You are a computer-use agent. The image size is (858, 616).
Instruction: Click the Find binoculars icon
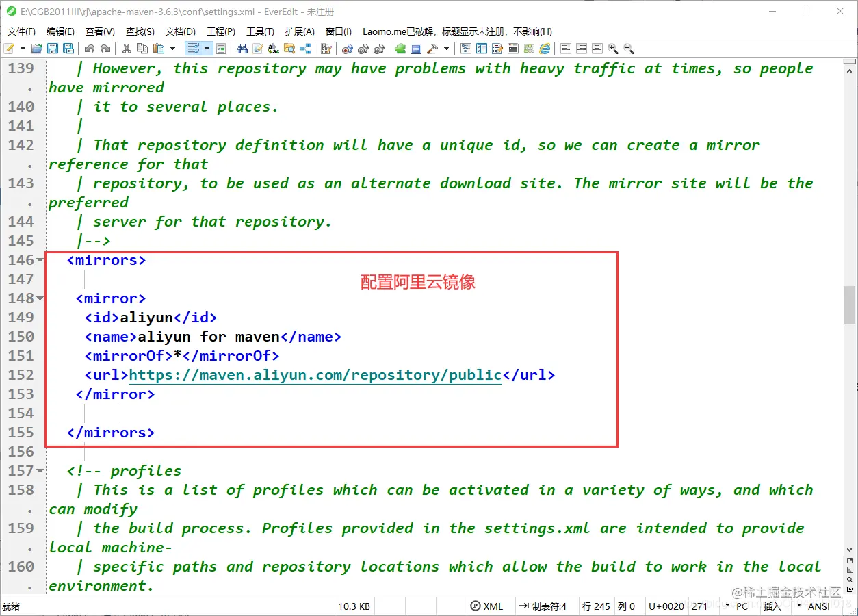(242, 49)
